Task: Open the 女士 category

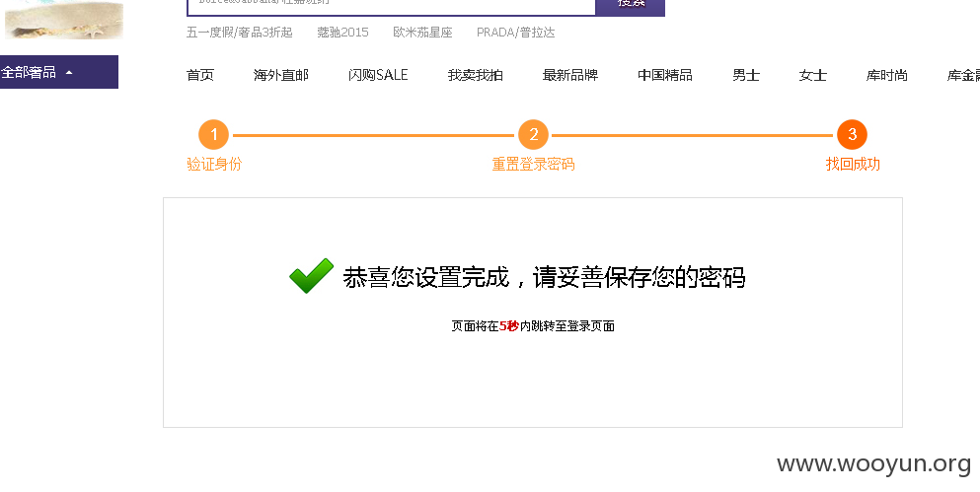Action: (x=812, y=75)
